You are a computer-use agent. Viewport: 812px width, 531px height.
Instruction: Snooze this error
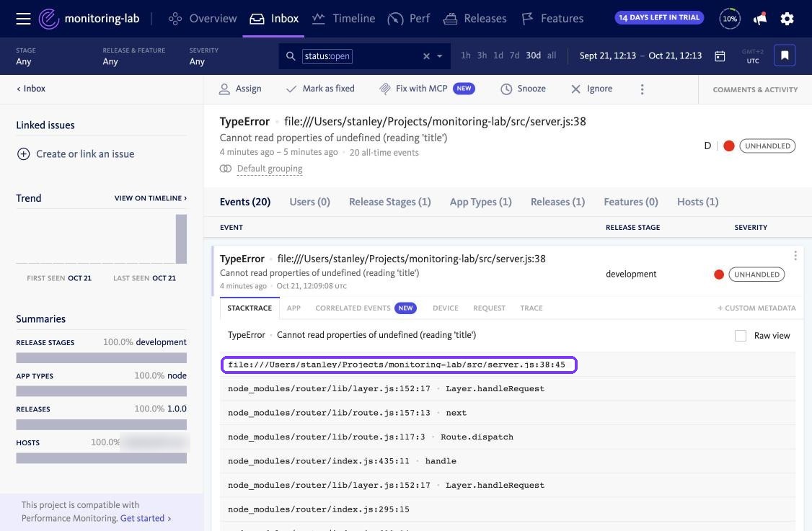click(523, 89)
